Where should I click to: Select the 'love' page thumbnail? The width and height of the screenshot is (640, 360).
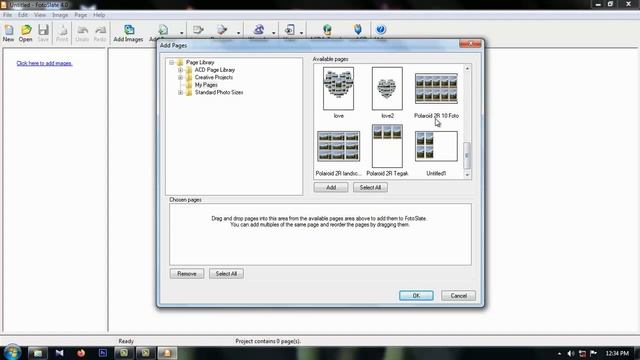338,89
